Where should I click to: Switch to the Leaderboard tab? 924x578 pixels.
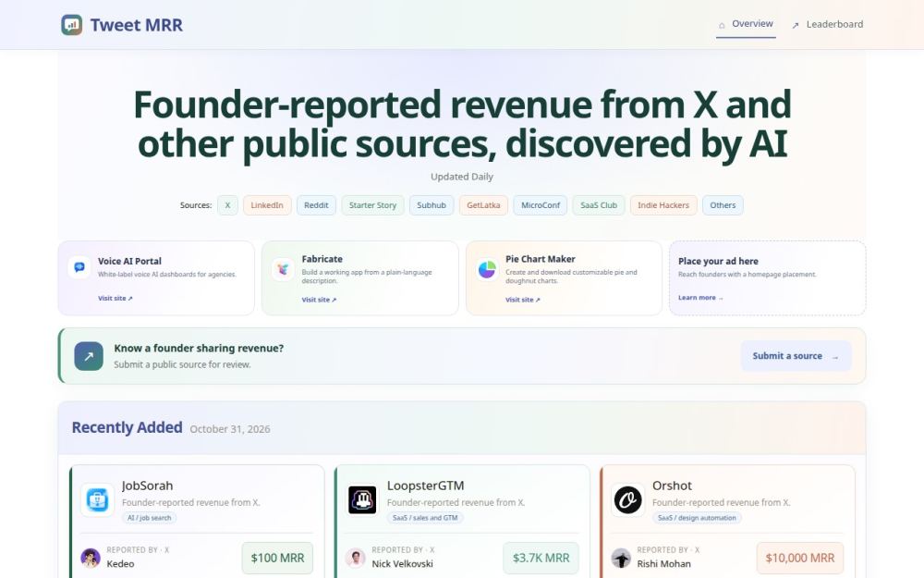click(x=827, y=24)
